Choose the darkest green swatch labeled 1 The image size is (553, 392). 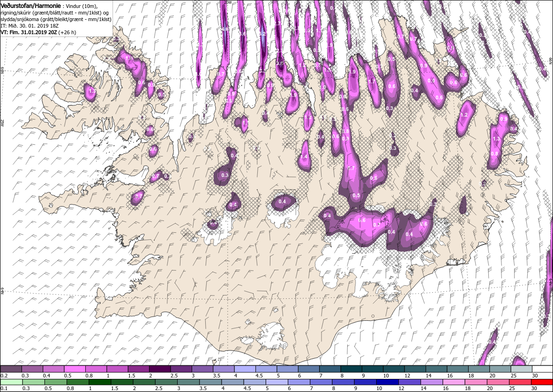point(100,382)
